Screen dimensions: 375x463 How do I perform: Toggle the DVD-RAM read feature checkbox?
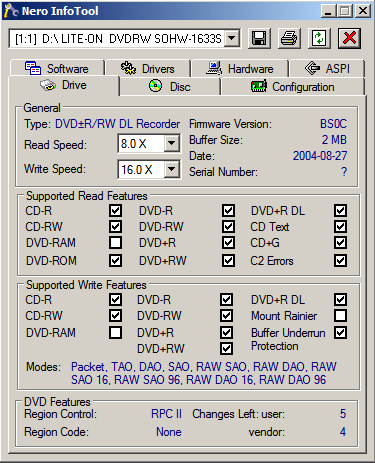click(x=115, y=243)
